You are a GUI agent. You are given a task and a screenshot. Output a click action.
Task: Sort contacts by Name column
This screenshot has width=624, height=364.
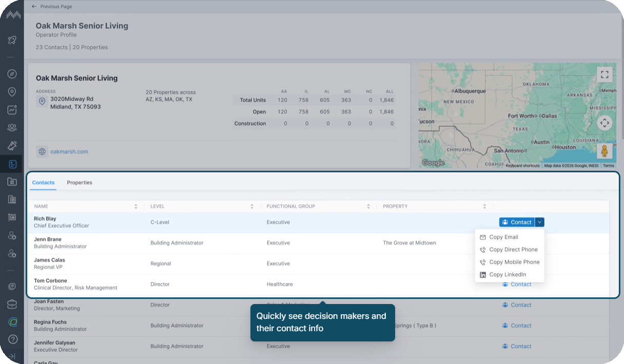coord(135,206)
